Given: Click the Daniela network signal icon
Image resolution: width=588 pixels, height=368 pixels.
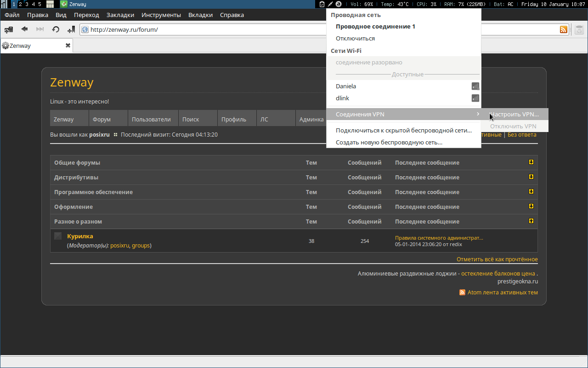Looking at the screenshot, I should 475,86.
